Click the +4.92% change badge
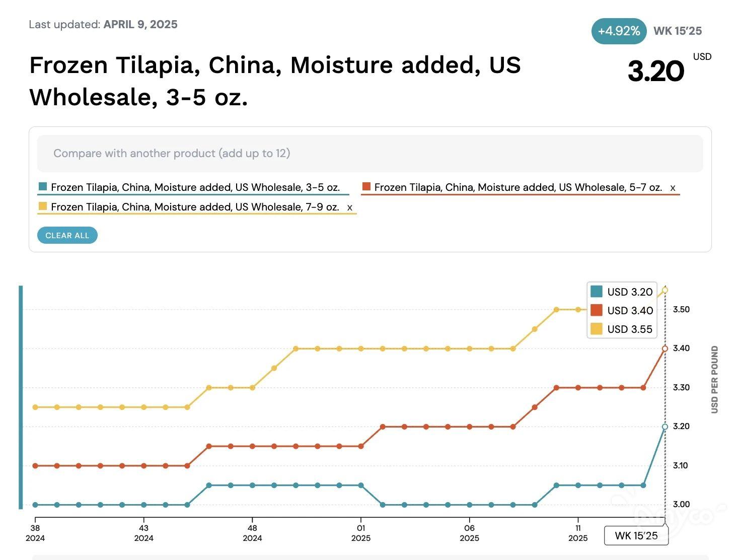Image resolution: width=740 pixels, height=560 pixels. [x=619, y=31]
